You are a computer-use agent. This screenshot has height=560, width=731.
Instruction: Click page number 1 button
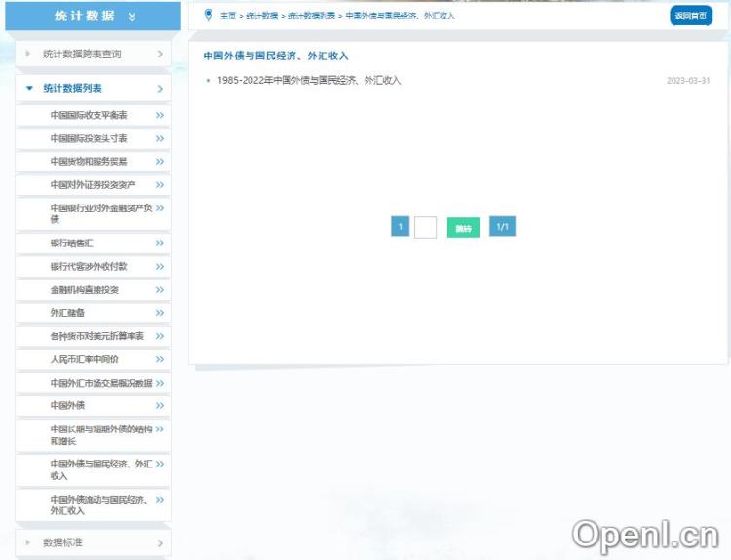pos(400,226)
